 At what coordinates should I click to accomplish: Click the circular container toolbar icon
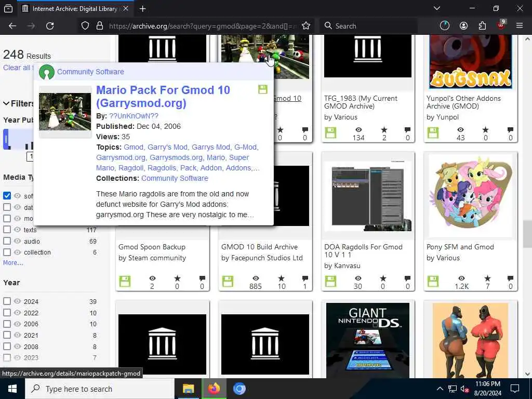click(445, 26)
